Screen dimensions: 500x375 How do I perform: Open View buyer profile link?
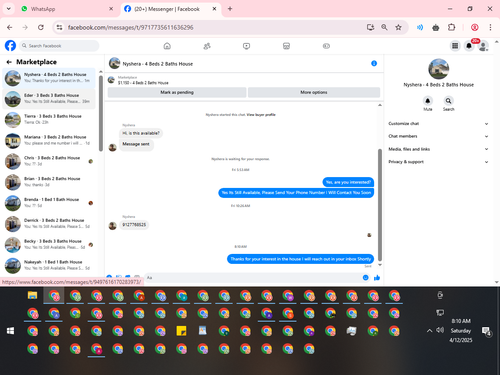click(261, 115)
